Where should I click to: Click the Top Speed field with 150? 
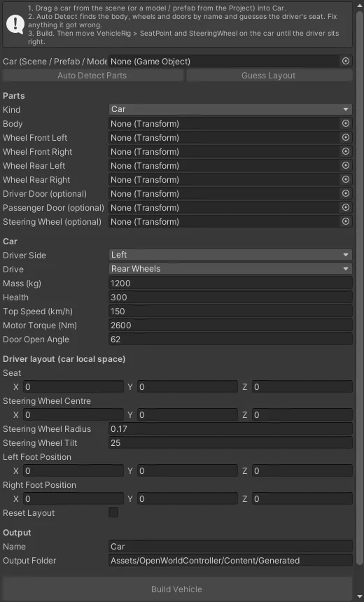point(230,311)
